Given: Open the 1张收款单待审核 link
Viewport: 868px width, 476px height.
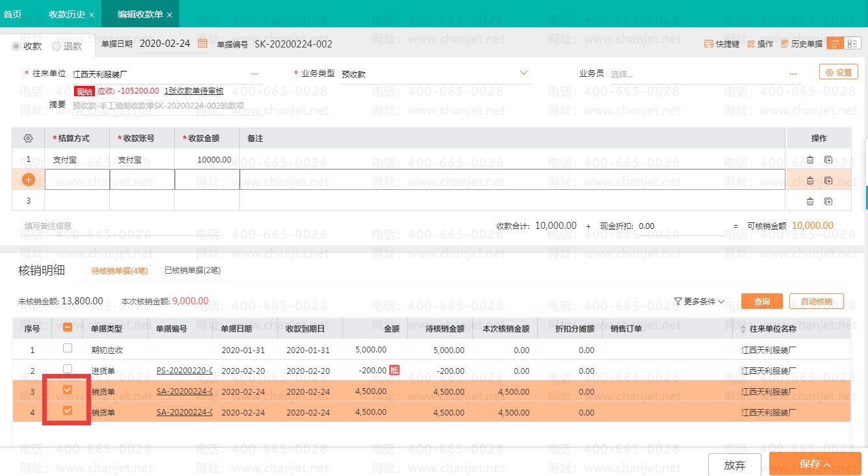Looking at the screenshot, I should [194, 91].
